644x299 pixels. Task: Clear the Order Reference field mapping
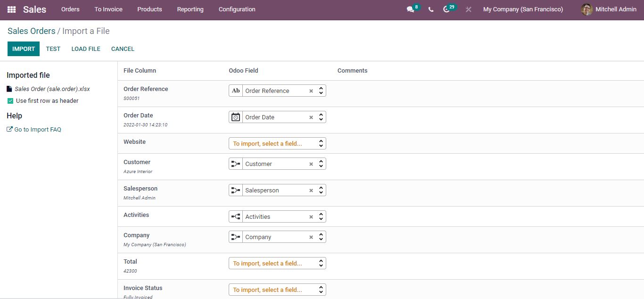pos(311,91)
